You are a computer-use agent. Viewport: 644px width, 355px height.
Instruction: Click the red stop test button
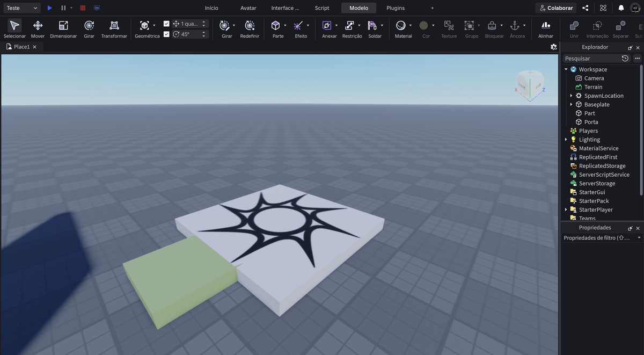coord(83,8)
